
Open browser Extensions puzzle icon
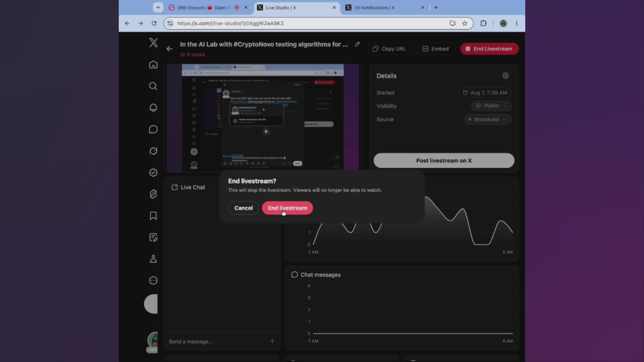(483, 23)
